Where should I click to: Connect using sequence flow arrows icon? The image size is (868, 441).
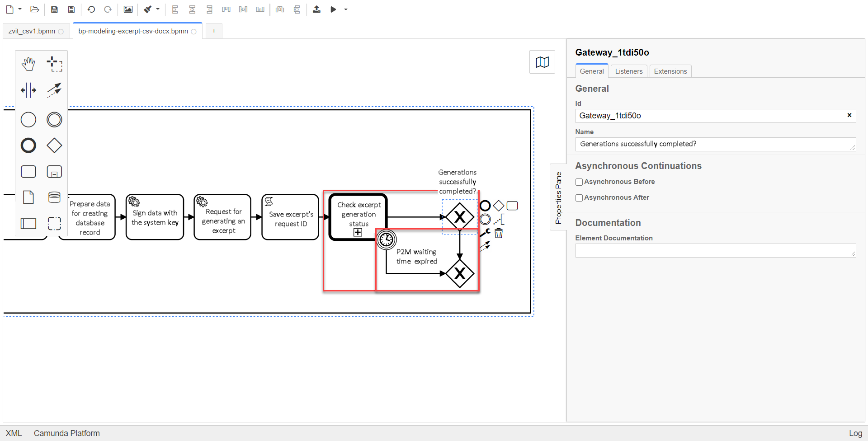point(485,246)
